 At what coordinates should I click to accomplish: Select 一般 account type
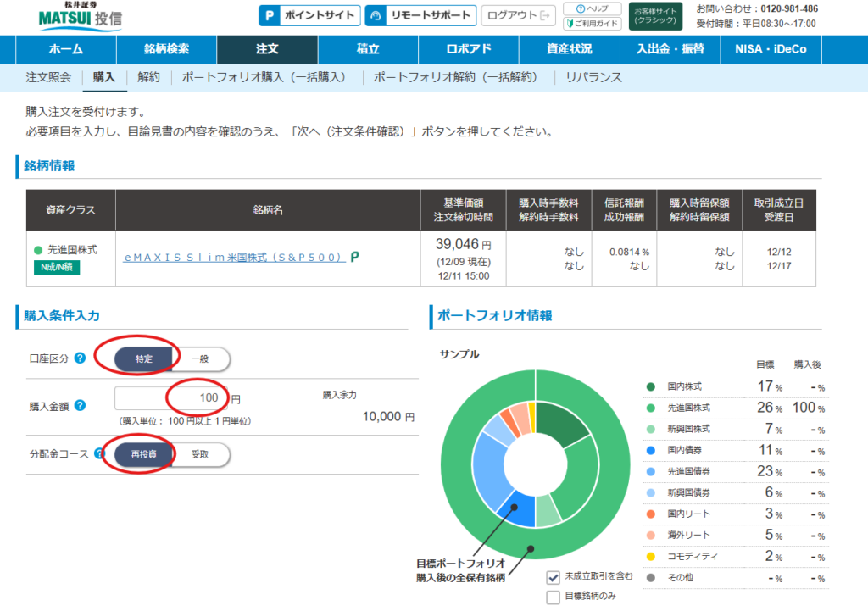pyautogui.click(x=199, y=358)
